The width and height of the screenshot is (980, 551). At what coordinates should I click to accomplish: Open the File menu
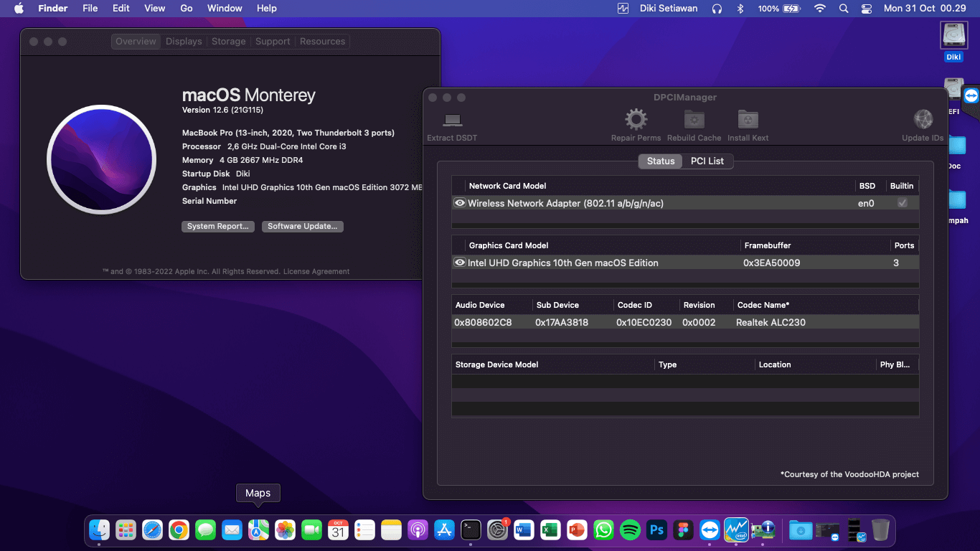click(90, 9)
